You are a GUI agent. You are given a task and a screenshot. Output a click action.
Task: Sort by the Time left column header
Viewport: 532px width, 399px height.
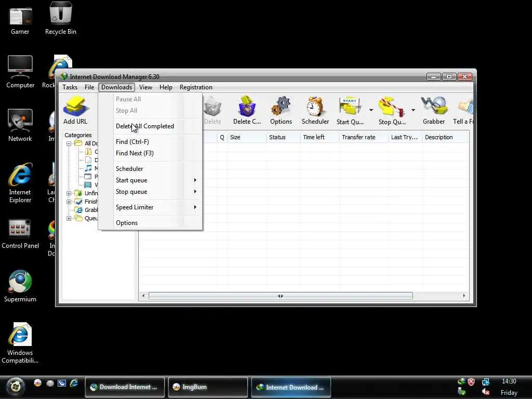pyautogui.click(x=320, y=137)
